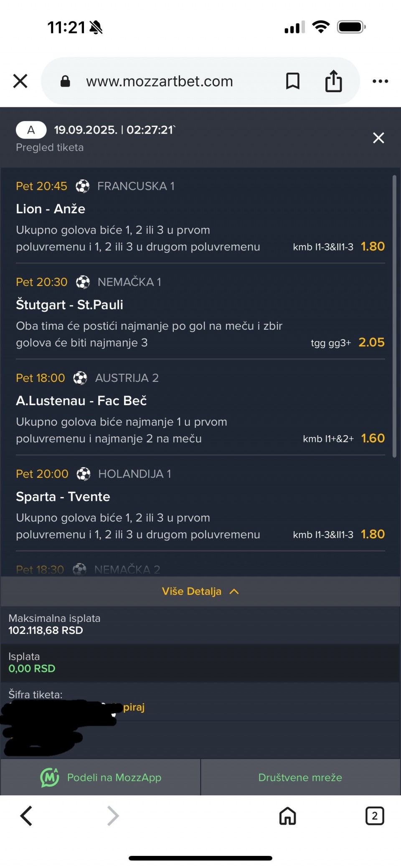Tap the www.mozzartbet.com address field

160,81
